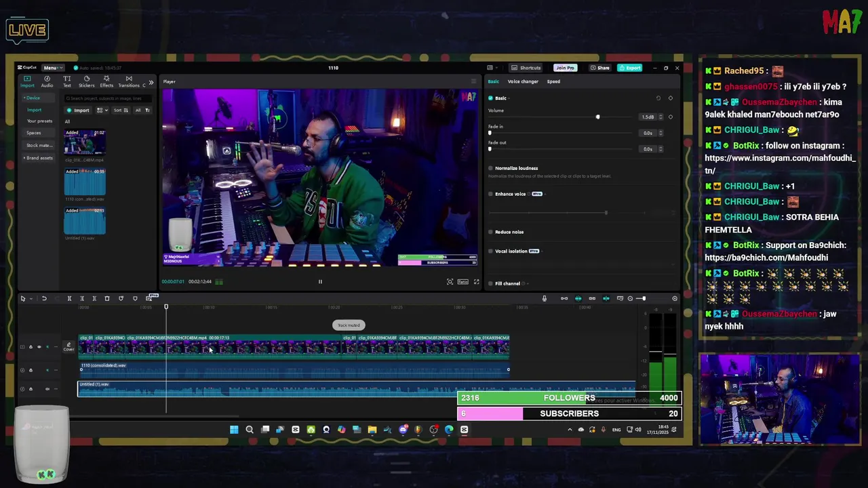868x488 pixels.
Task: Add keyframe diamond in Basic header row
Action: tap(671, 98)
